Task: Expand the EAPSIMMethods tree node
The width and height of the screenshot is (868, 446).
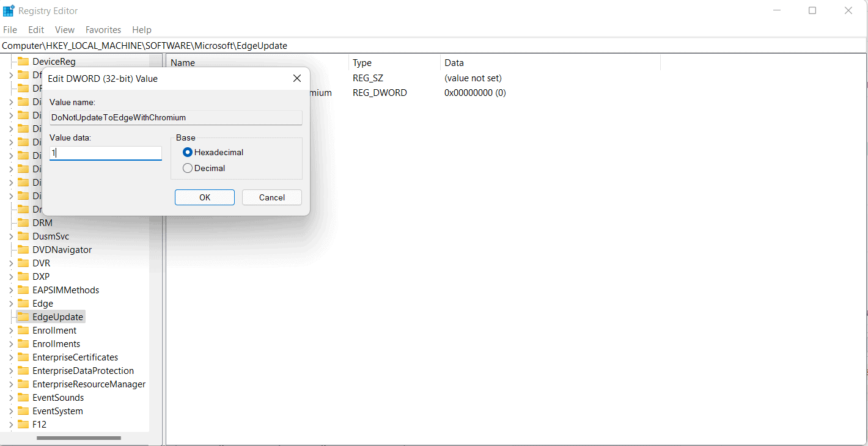Action: (x=10, y=290)
